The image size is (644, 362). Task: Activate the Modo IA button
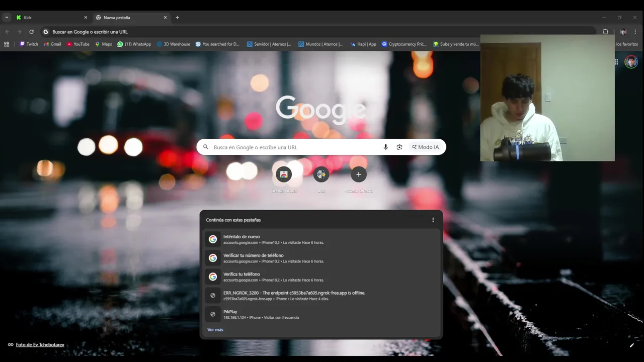[425, 147]
